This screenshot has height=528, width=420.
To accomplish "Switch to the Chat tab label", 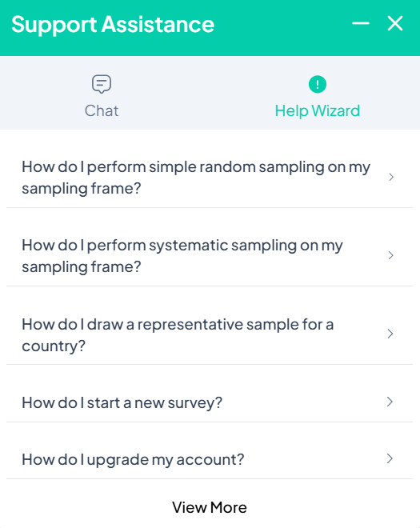I will [102, 110].
